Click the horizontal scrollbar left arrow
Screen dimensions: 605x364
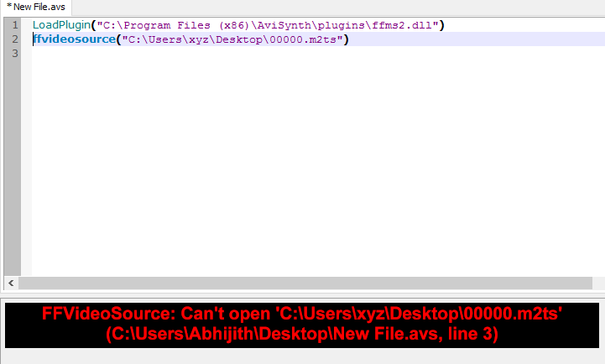(x=11, y=283)
